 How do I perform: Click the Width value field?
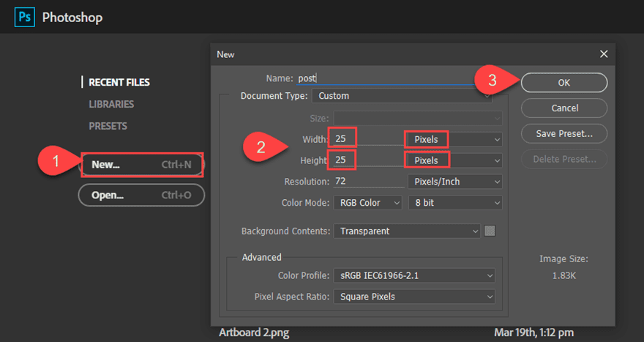(368, 139)
